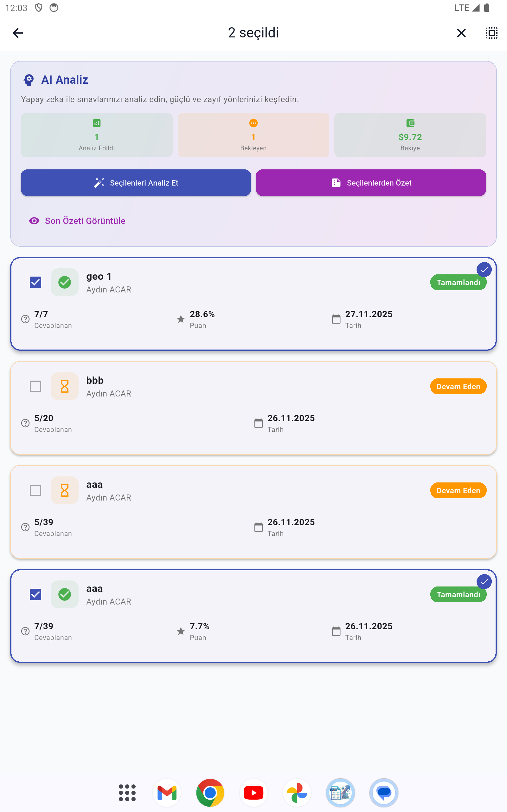
Task: Open Google Photos from the dock
Action: (x=297, y=793)
